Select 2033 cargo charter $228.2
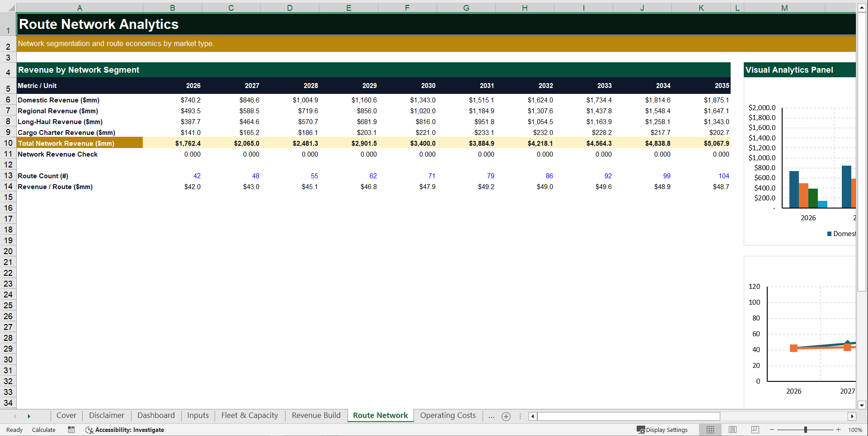The width and height of the screenshot is (868, 436). click(584, 132)
